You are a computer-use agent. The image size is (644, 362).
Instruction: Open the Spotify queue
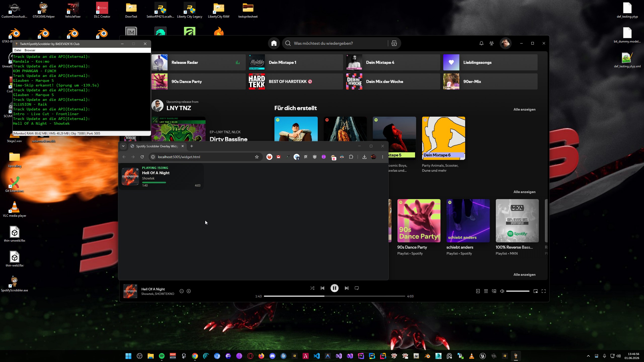point(486,291)
